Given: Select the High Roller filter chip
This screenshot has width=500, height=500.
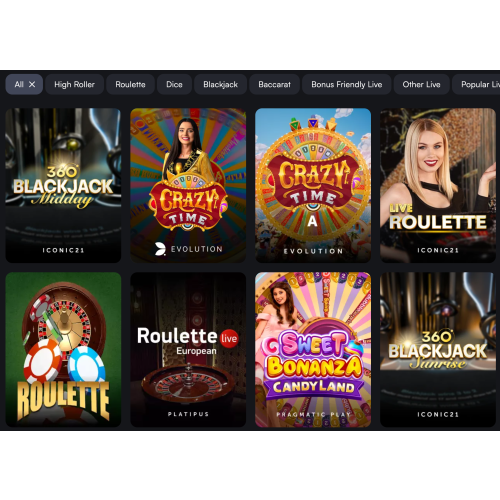Looking at the screenshot, I should pos(74,84).
